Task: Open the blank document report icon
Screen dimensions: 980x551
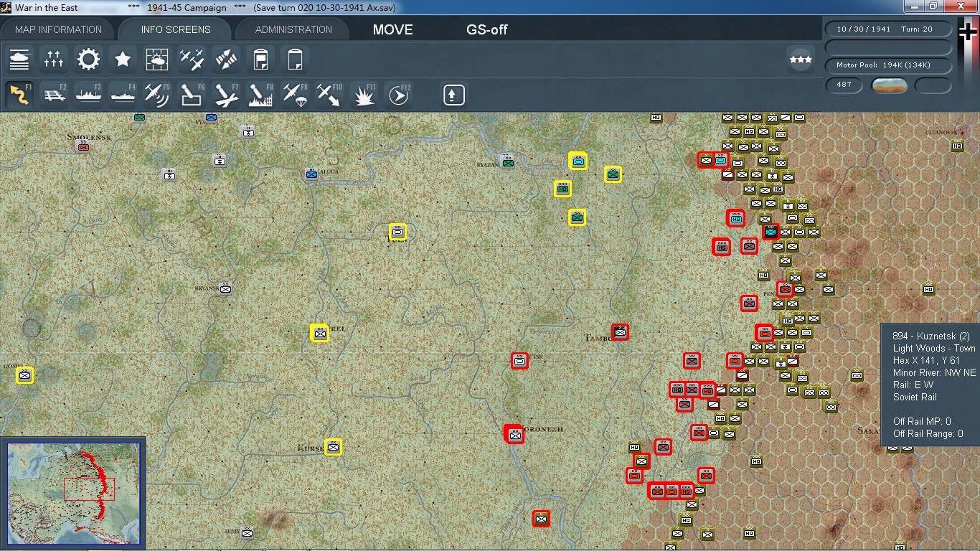Action: tap(295, 60)
